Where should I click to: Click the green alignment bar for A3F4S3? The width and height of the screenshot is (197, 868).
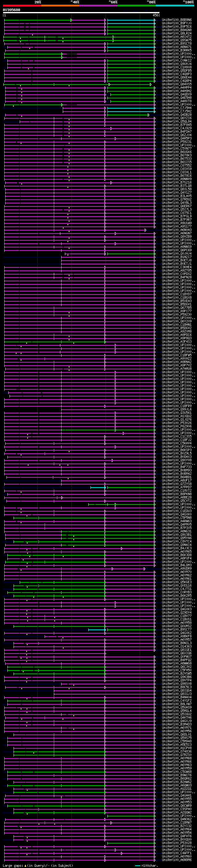click(x=54, y=342)
